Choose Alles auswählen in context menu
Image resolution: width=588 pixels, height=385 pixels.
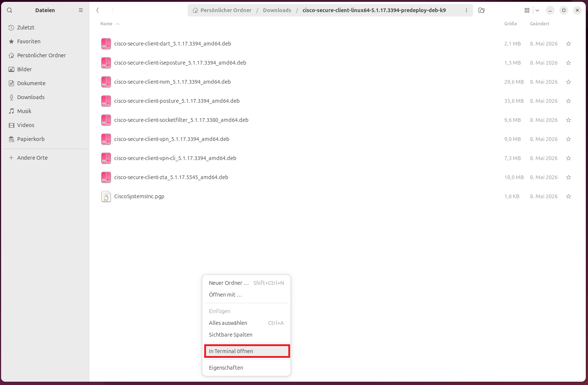pos(246,323)
